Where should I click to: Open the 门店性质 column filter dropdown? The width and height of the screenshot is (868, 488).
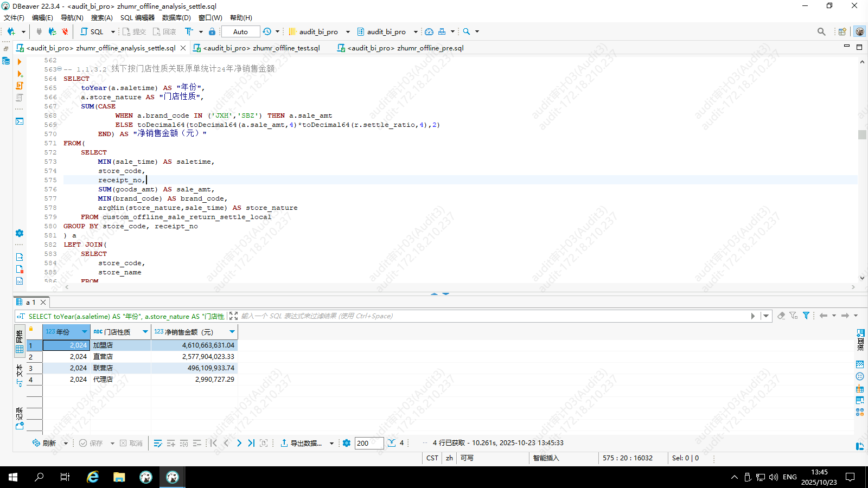pyautogui.click(x=145, y=332)
